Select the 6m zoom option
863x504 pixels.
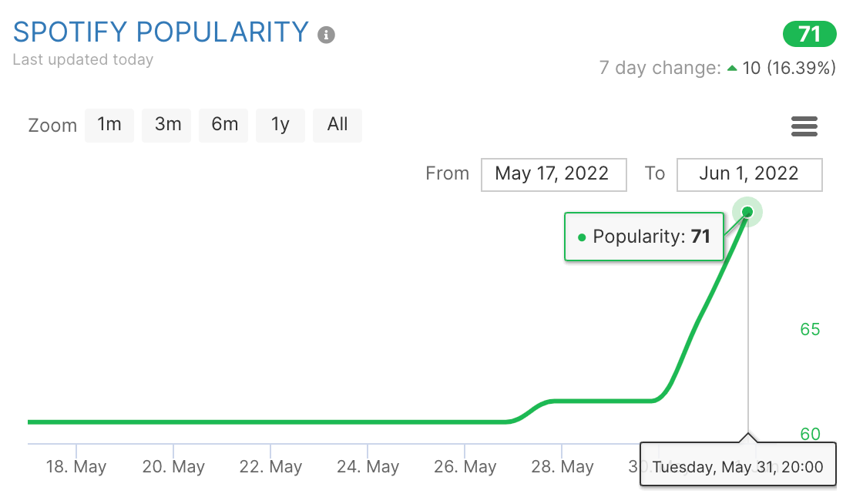tap(224, 125)
